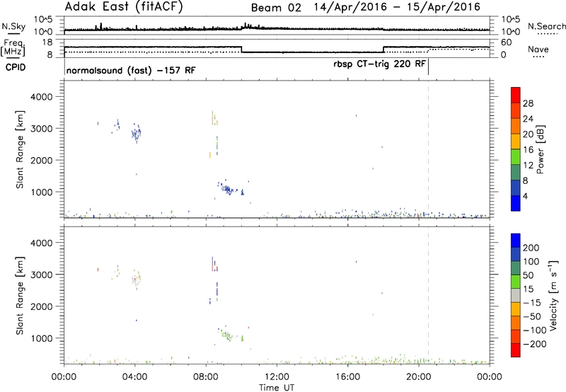Click the '60' label on Nave axis

pyautogui.click(x=507, y=42)
